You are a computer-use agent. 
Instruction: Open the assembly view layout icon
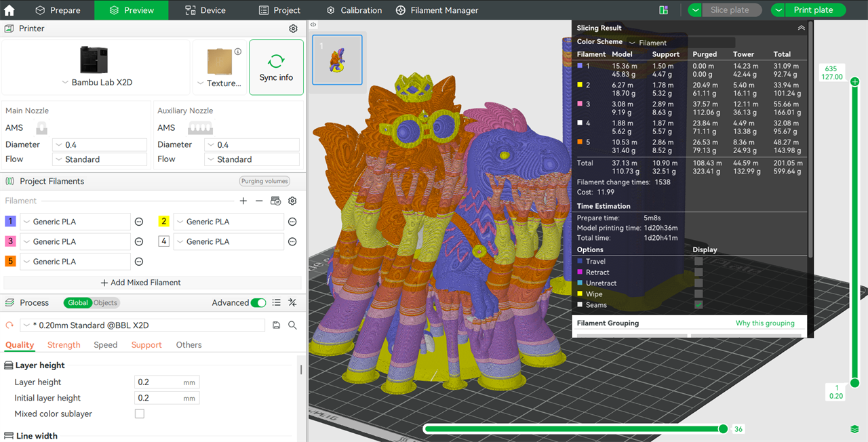pos(663,10)
